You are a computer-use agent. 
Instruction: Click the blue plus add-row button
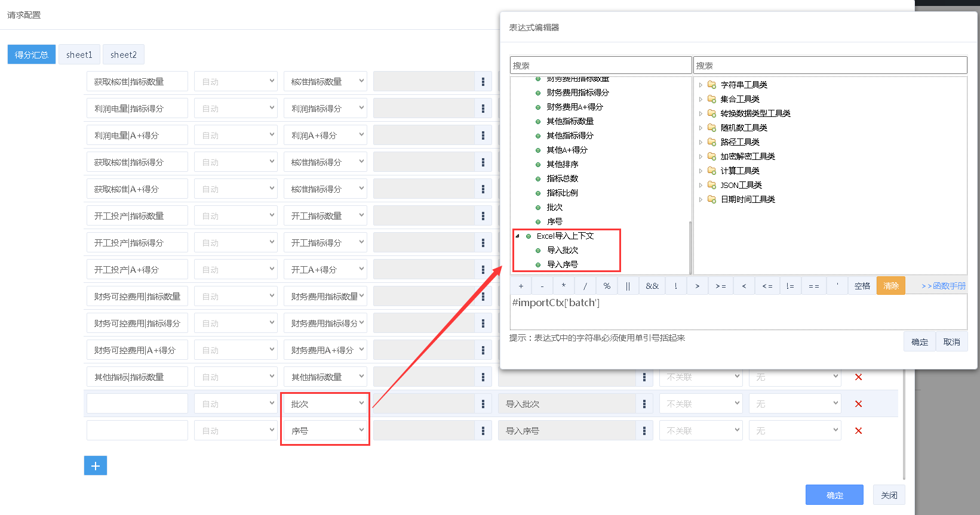pyautogui.click(x=96, y=465)
